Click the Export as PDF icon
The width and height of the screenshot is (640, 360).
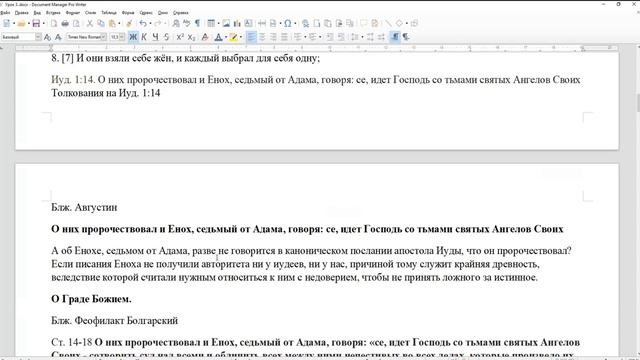53,24
